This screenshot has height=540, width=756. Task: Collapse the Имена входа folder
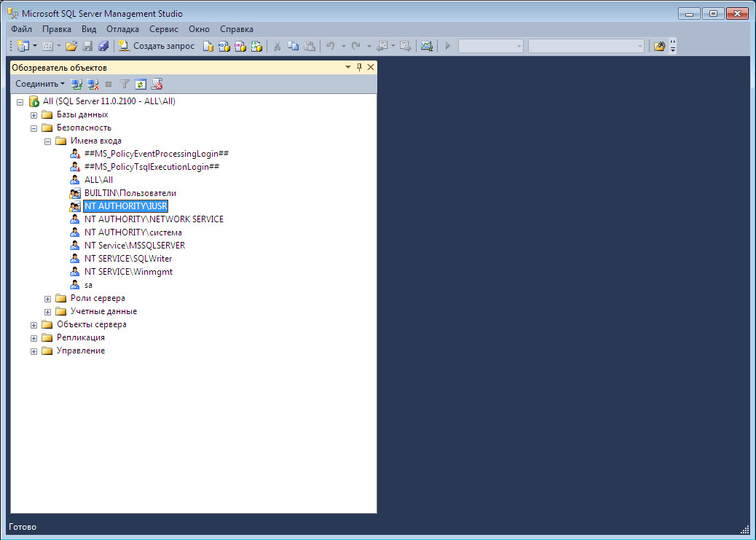[x=48, y=141]
